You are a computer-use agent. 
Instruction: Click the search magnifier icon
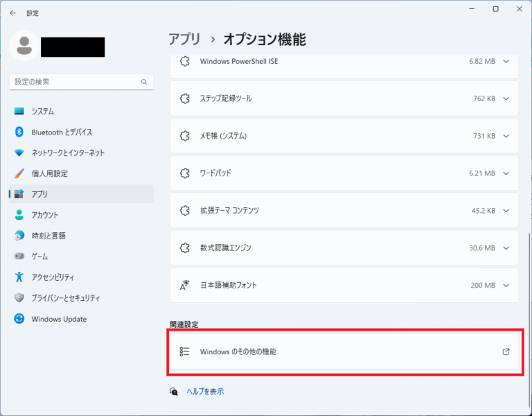tap(144, 82)
